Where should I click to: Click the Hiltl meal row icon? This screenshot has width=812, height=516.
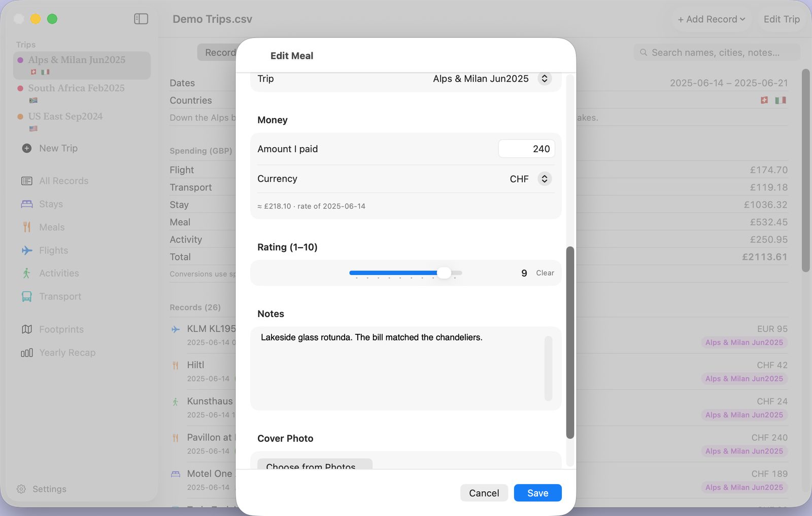[x=176, y=365]
